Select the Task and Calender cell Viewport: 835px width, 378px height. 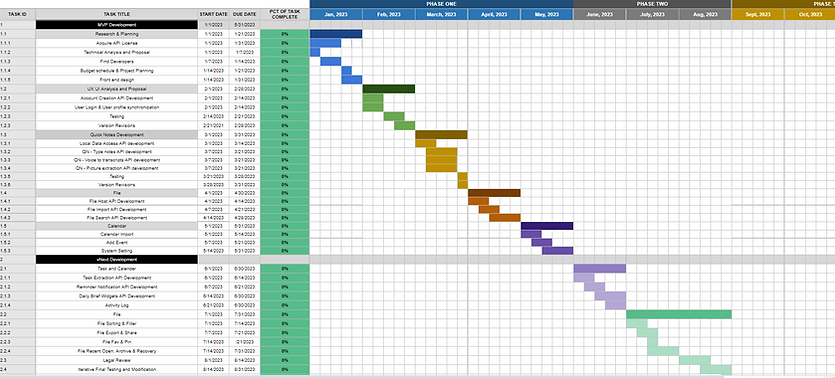click(x=117, y=268)
